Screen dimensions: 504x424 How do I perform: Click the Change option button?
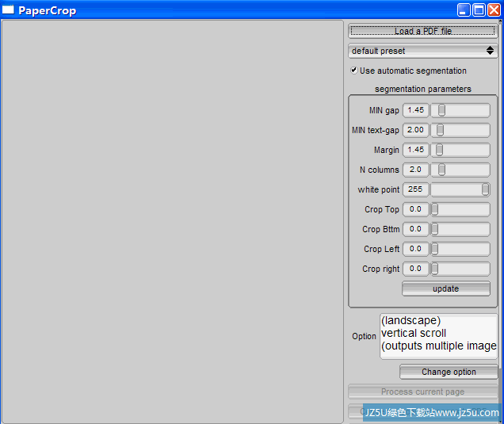point(449,372)
